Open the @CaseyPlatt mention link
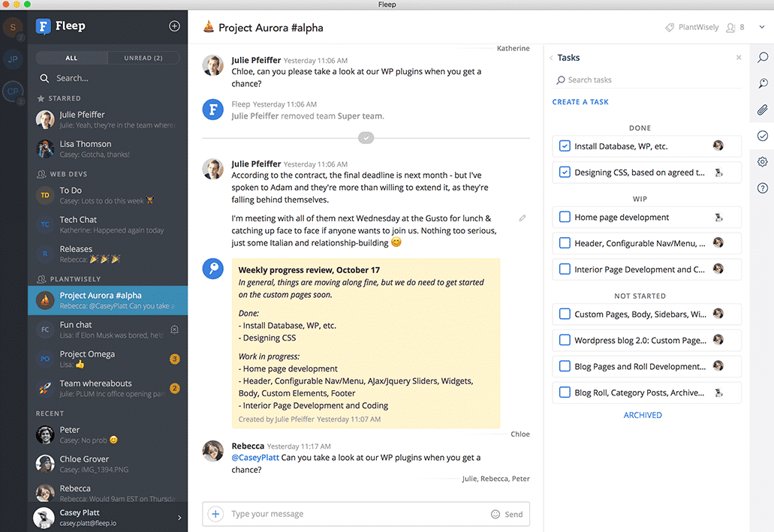The image size is (774, 532). [x=255, y=457]
